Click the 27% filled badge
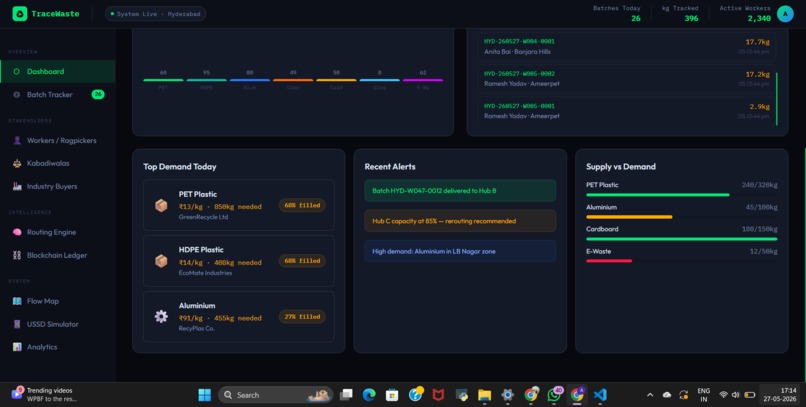Screen dimensions: 806x407 coord(302,317)
